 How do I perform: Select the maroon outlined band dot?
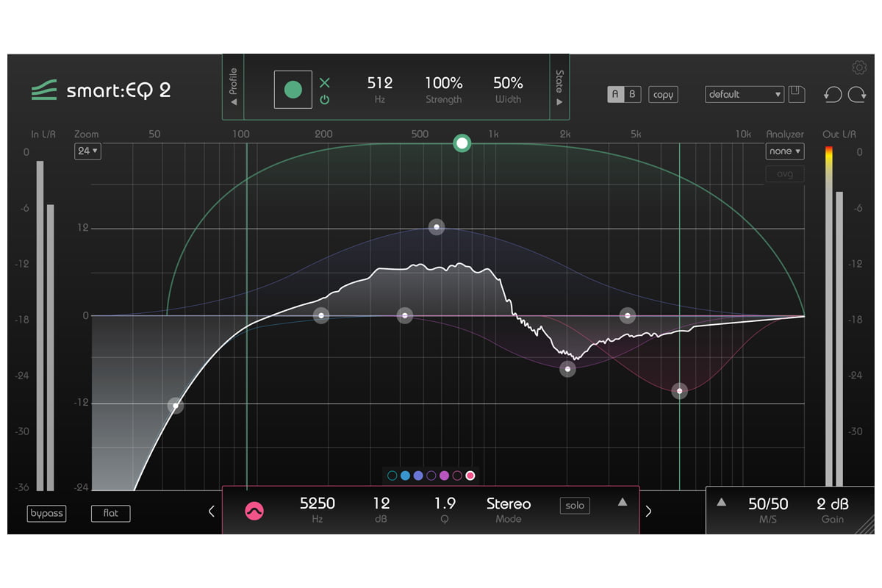click(457, 476)
